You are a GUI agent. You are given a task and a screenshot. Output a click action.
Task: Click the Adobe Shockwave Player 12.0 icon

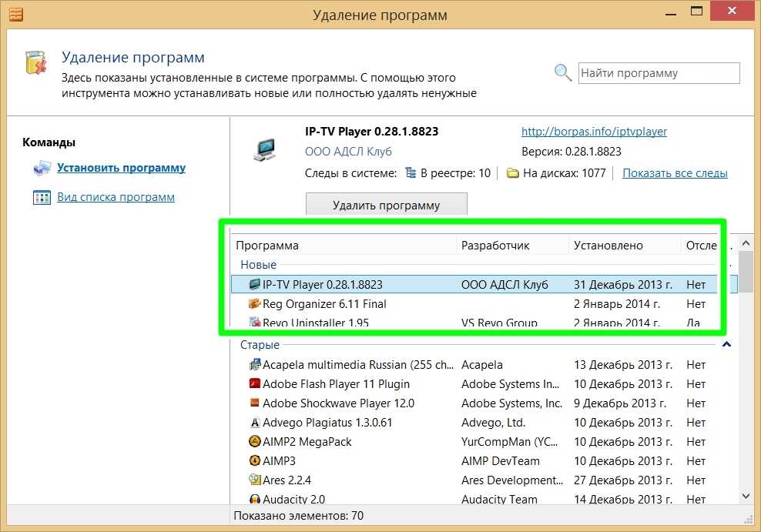(x=255, y=403)
